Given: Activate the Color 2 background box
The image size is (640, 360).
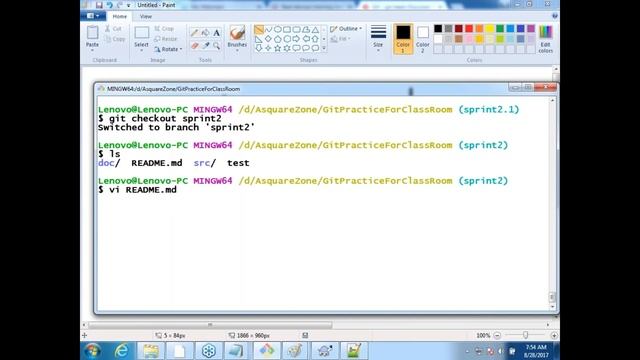Looking at the screenshot, I should click(x=423, y=39).
